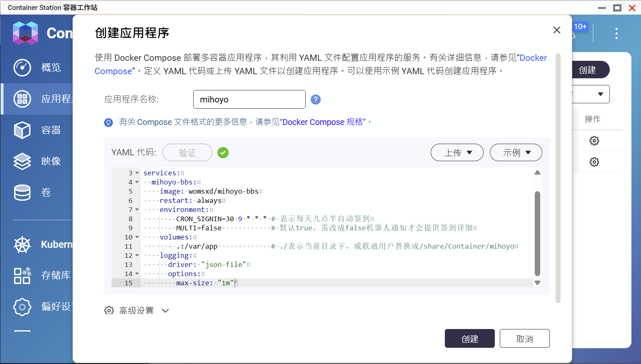Viewport: 641px width, 364px height.
Task: Click the 映像 sidebar menu label
Action: pos(51,161)
